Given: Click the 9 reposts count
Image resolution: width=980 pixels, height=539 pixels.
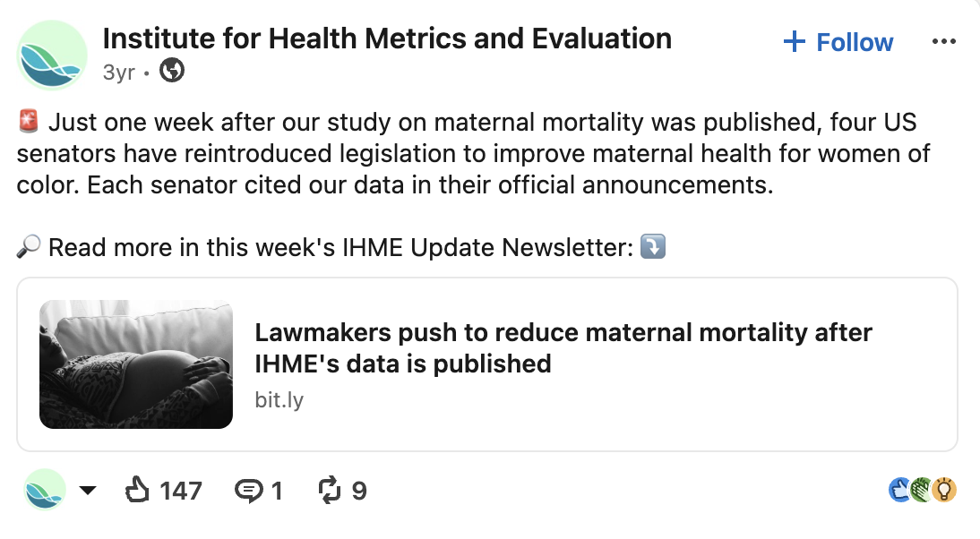Looking at the screenshot, I should click(358, 491).
